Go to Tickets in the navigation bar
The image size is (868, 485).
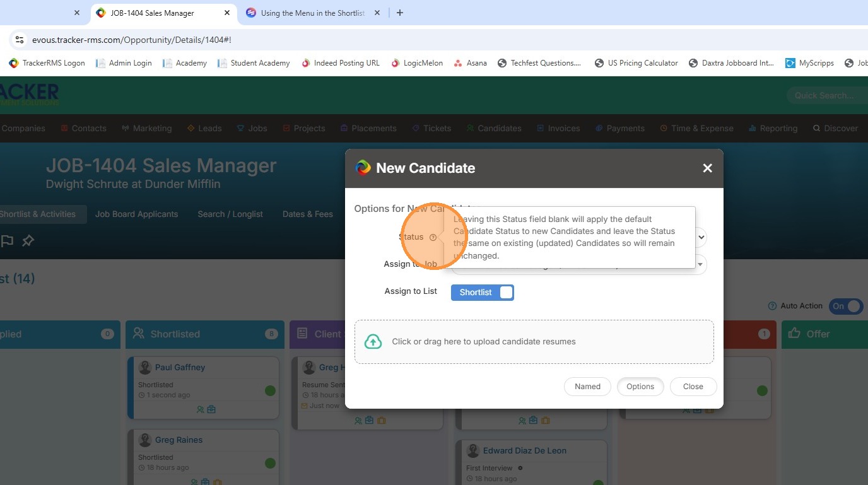coord(431,128)
